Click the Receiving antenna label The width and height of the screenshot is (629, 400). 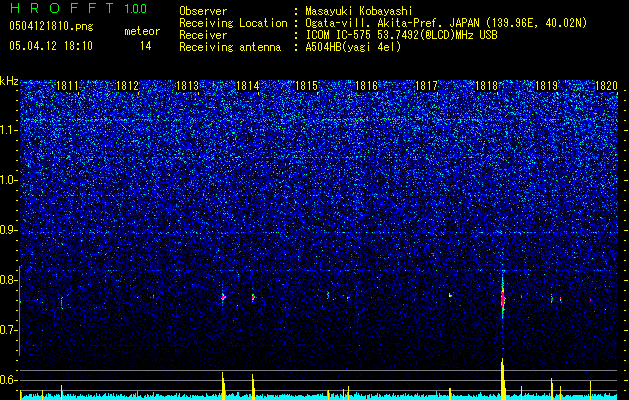tap(230, 47)
